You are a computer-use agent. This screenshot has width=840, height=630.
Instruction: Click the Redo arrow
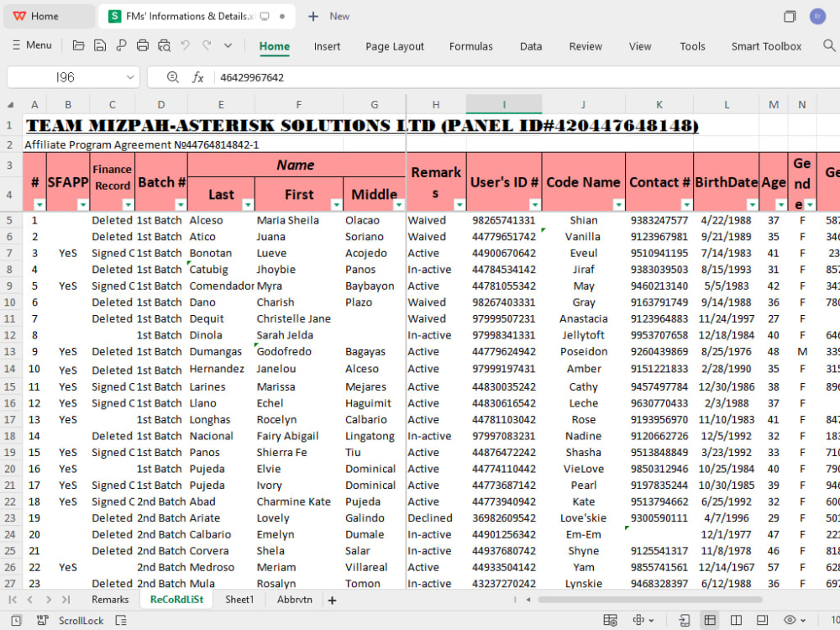pyautogui.click(x=207, y=45)
